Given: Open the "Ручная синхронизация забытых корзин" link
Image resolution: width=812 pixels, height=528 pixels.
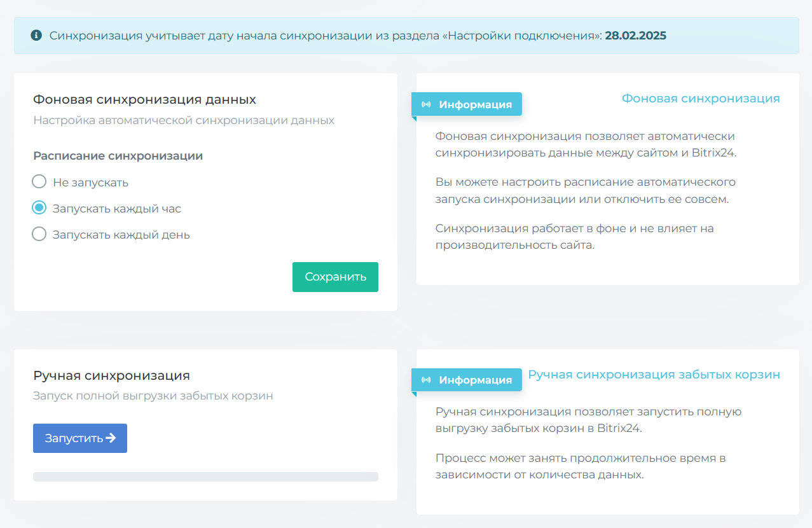Looking at the screenshot, I should tap(654, 375).
